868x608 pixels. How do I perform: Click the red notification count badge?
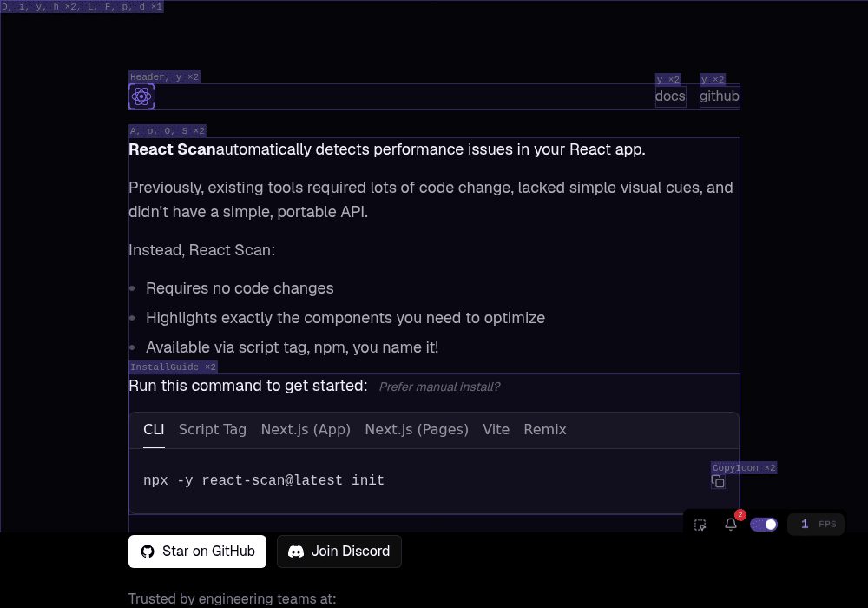740,515
